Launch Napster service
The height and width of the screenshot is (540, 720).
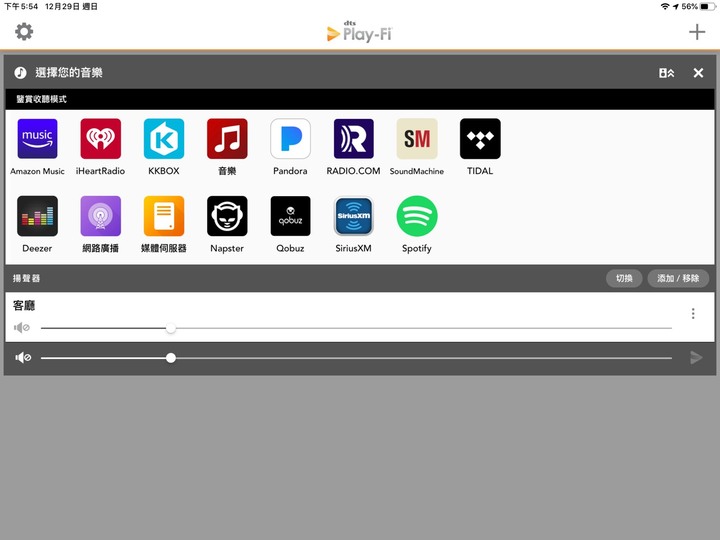[227, 216]
